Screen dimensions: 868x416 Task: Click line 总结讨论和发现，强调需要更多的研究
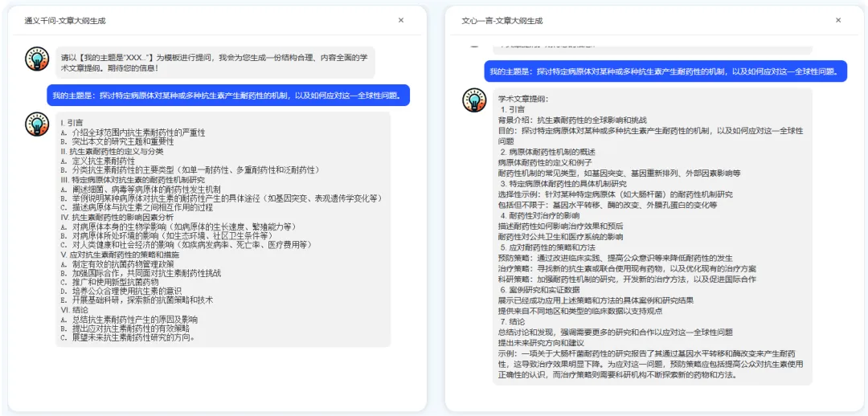615,332
